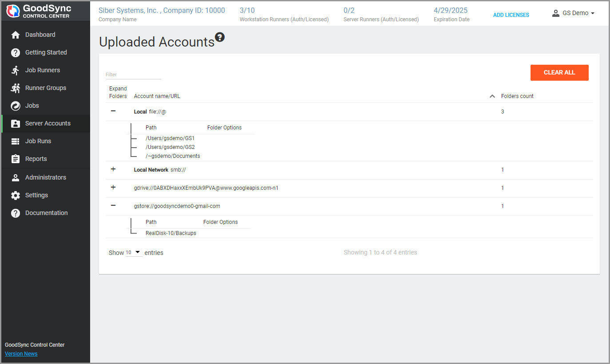Expand the gdrive account row
The image size is (610, 364).
click(x=113, y=187)
